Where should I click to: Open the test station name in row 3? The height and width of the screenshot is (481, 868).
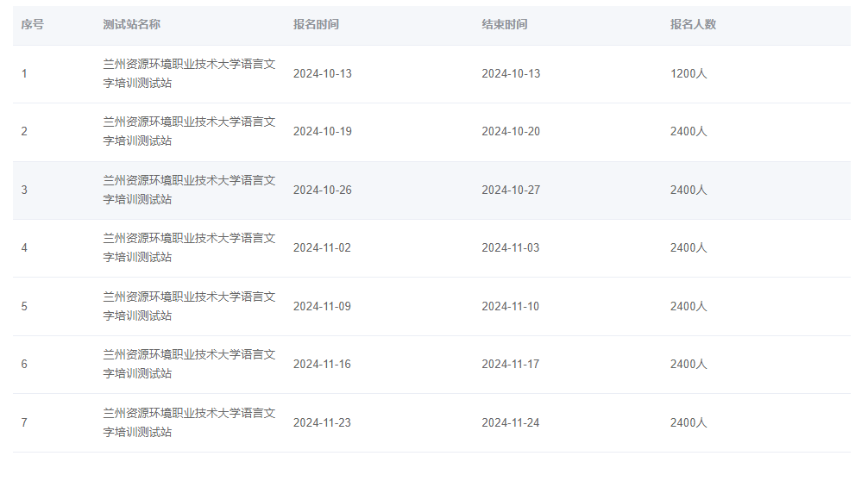point(189,190)
